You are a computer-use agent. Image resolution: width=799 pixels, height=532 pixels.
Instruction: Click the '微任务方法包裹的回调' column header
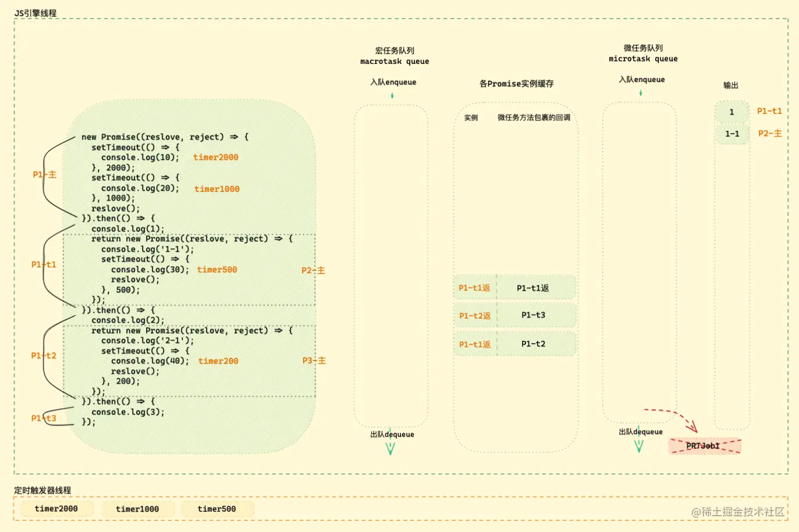(x=534, y=117)
